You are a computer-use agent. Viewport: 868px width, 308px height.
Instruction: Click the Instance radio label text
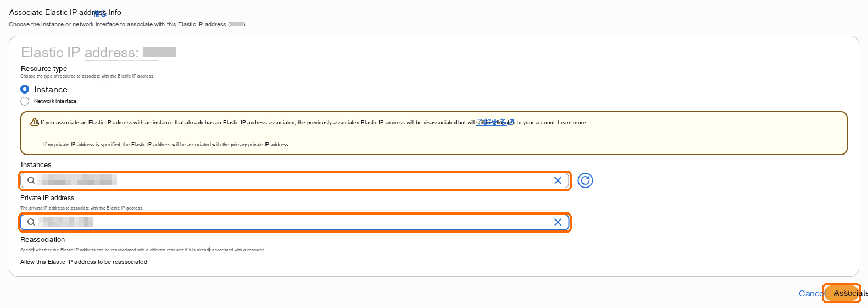(x=51, y=89)
